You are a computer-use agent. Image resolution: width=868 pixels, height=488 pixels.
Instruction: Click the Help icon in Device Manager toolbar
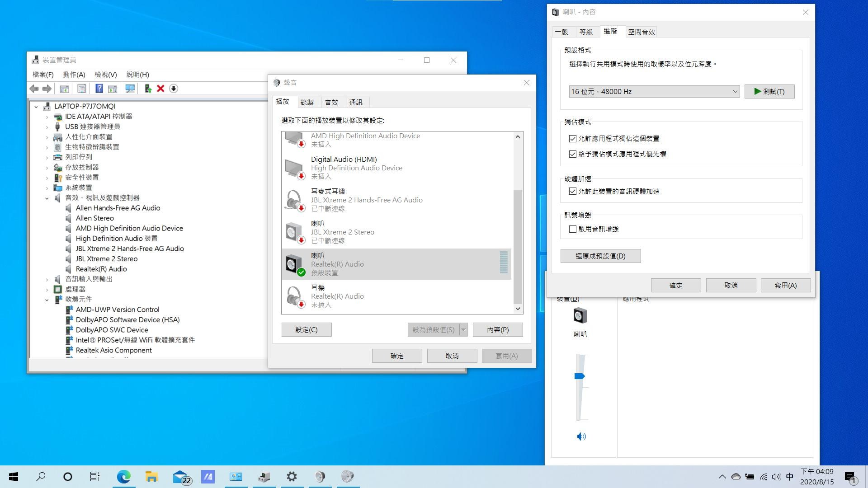click(x=99, y=89)
